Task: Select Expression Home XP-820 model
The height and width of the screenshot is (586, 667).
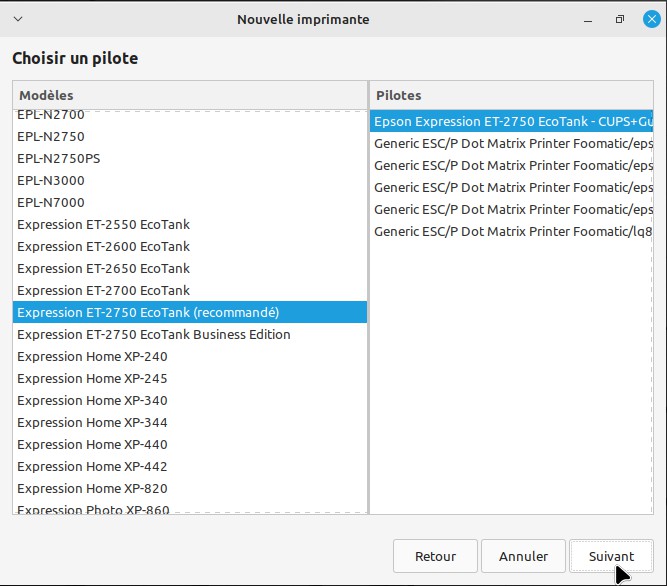Action: (x=190, y=489)
